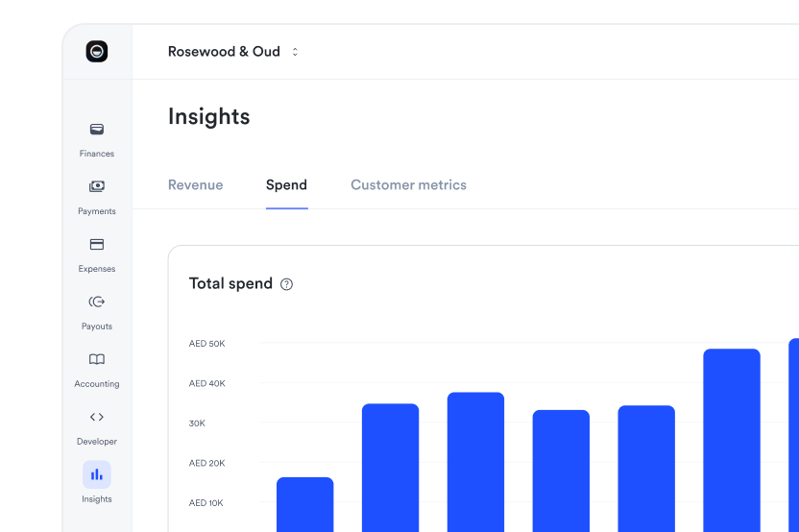The width and height of the screenshot is (799, 532).
Task: Click the Expenses label in sidebar
Action: coord(97,269)
